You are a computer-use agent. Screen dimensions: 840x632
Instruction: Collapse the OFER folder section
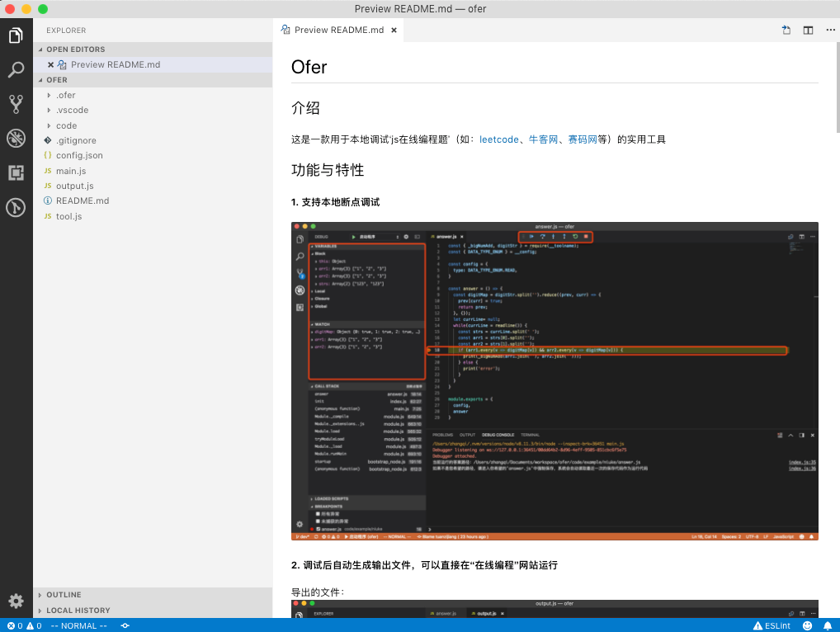[x=153, y=80]
